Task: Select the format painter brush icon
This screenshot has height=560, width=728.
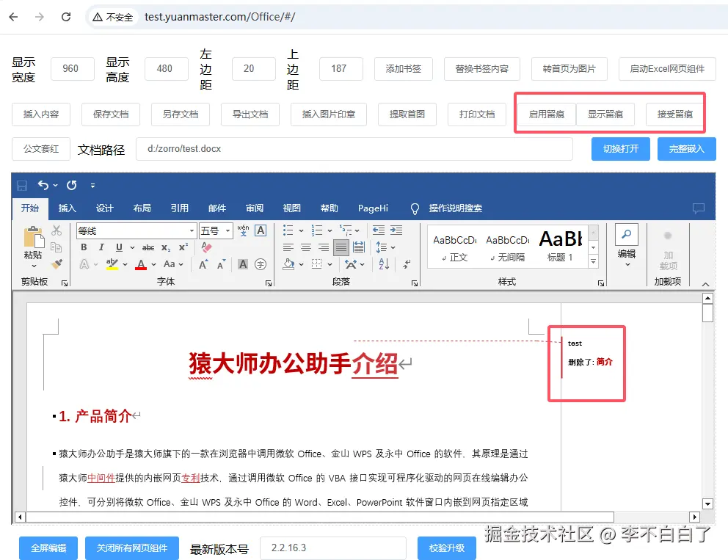Action: 57,263
